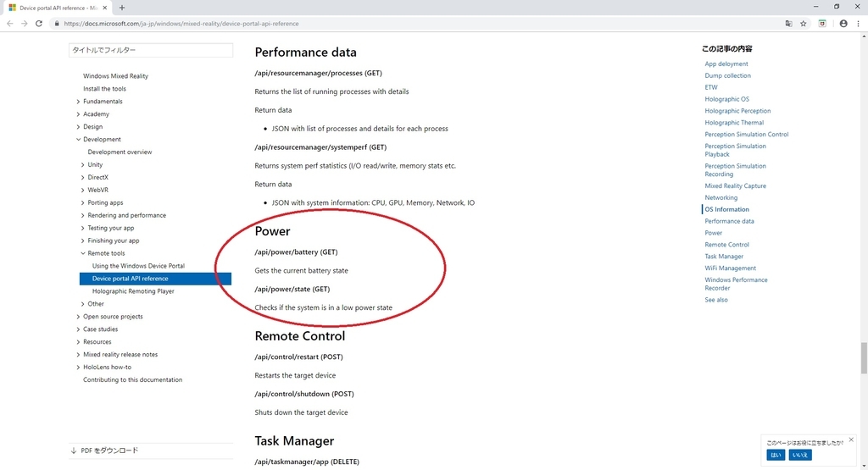
Task: Focus the タイトルでフィルター filter field
Action: (151, 50)
